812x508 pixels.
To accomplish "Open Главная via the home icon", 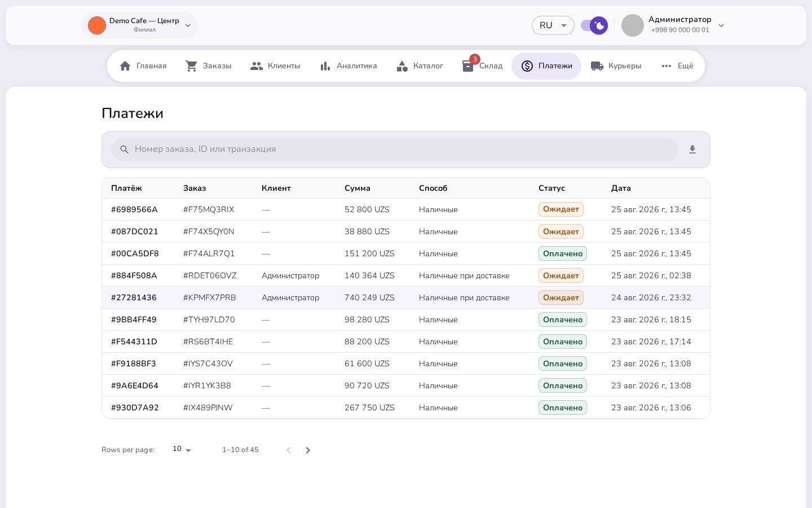I will tap(125, 66).
